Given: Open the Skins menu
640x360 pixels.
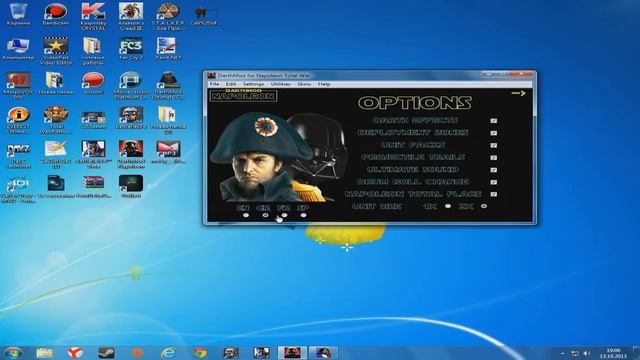Looking at the screenshot, I should tap(304, 84).
